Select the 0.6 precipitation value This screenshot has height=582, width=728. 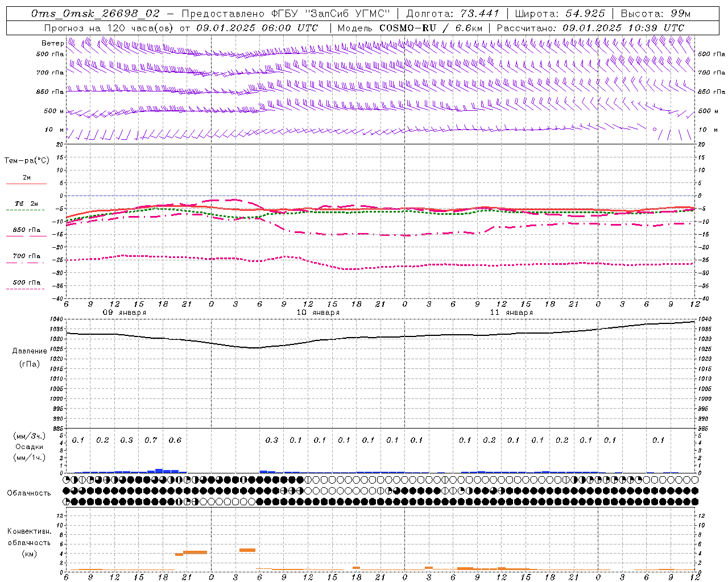click(175, 440)
